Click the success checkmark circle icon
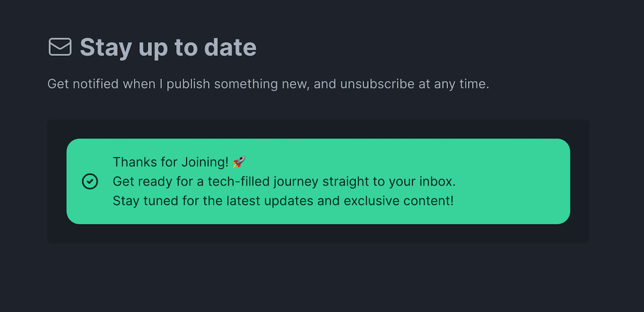 (90, 181)
